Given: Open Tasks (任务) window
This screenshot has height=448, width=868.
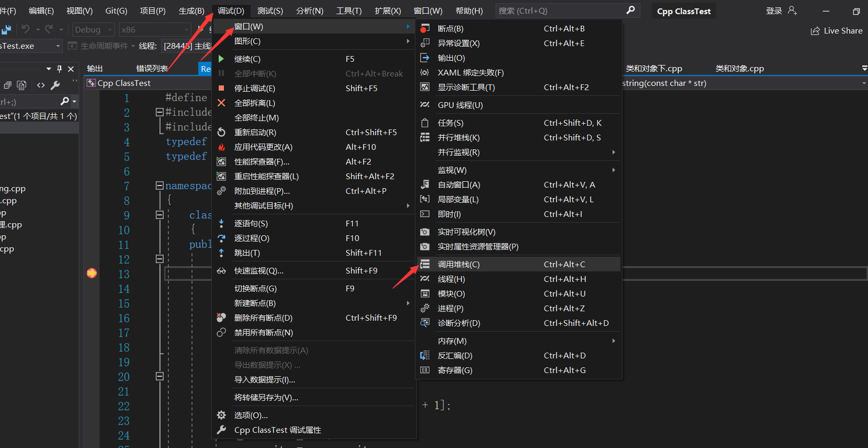Looking at the screenshot, I should [x=519, y=123].
